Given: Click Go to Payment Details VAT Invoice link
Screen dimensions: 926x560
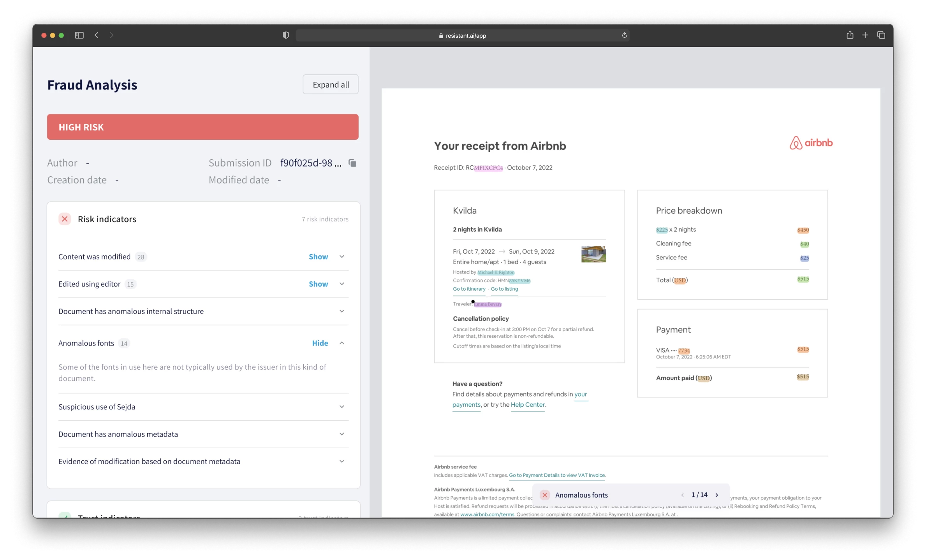Looking at the screenshot, I should point(557,475).
